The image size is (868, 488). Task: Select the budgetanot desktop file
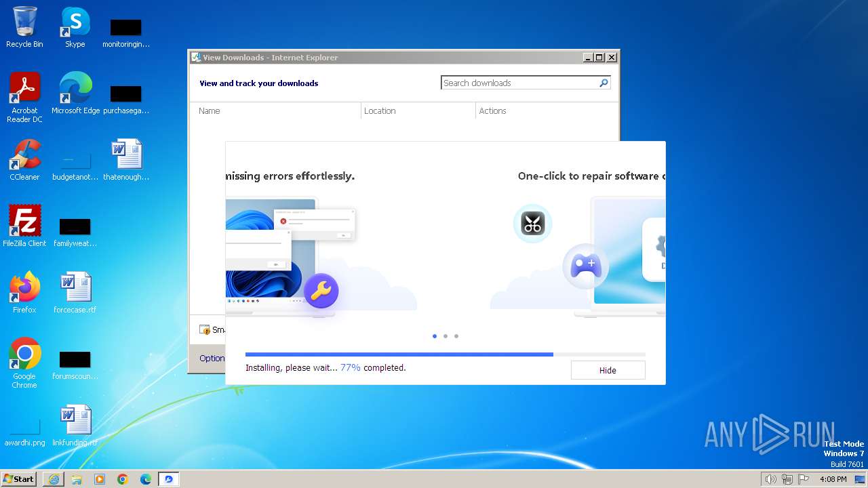[75, 166]
